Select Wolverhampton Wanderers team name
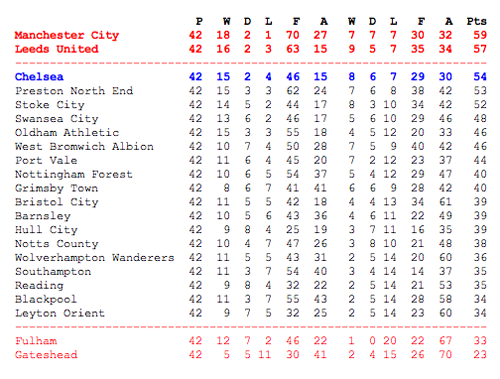This screenshot has height=379, width=500. coord(95,258)
